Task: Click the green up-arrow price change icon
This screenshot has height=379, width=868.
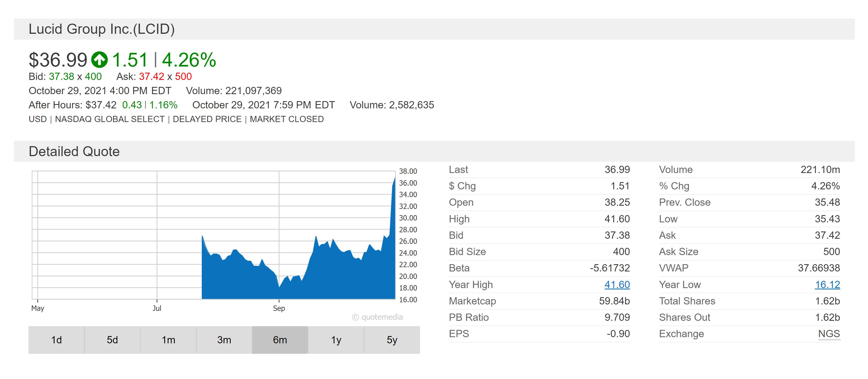Action: (99, 60)
